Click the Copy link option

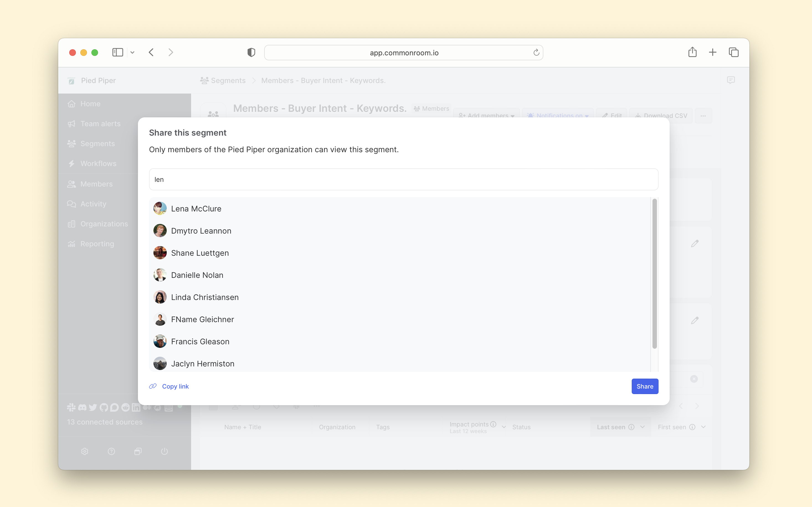coord(175,386)
